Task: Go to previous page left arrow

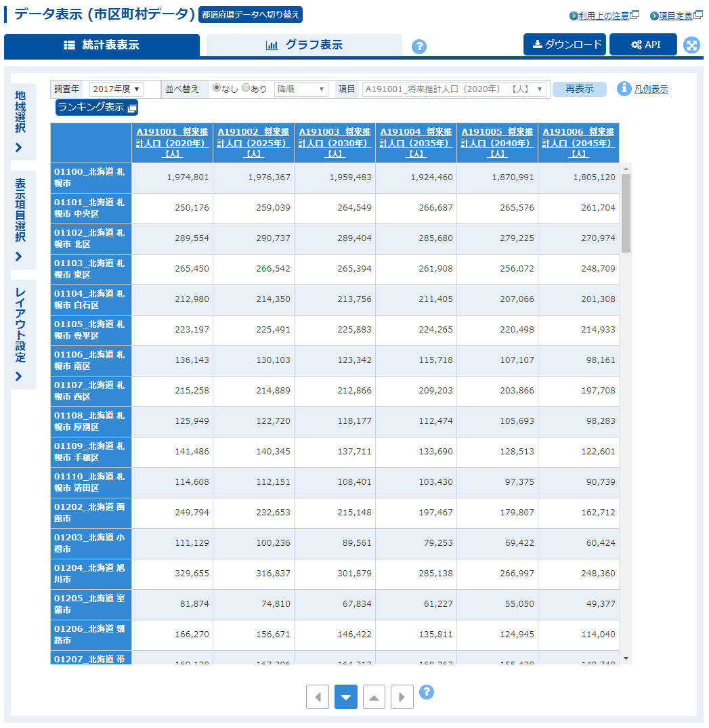Action: coord(318,697)
